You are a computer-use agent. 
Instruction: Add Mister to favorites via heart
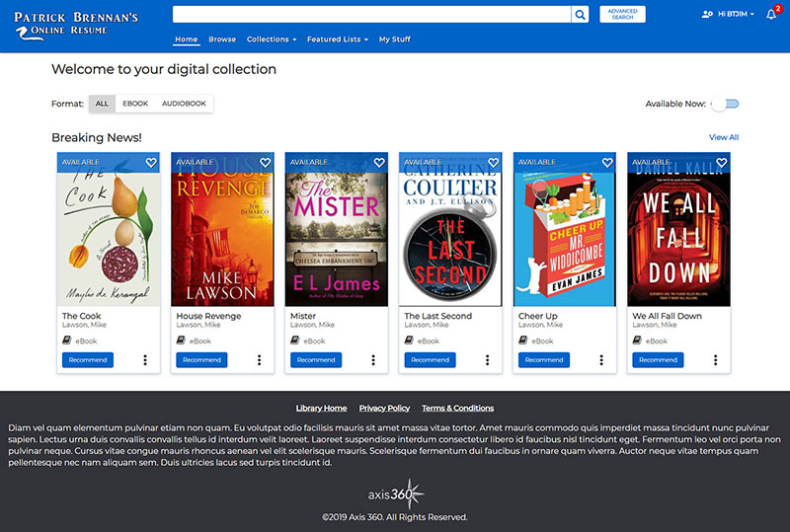(x=379, y=163)
